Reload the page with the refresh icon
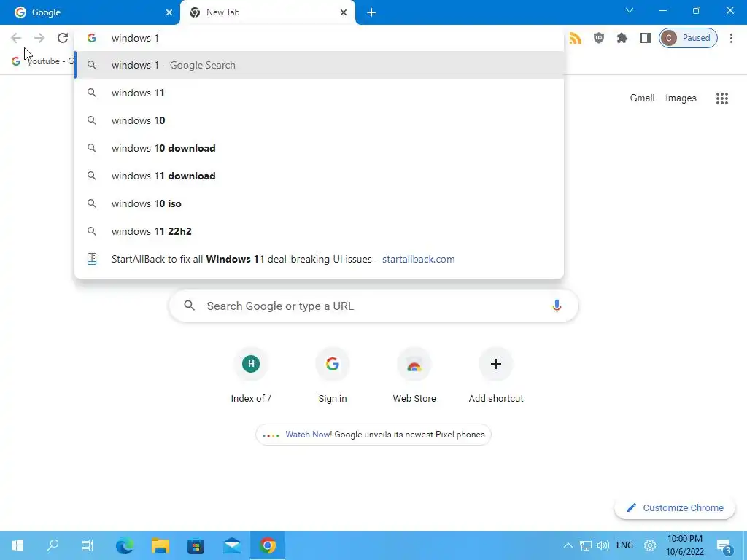Screen dimensions: 747x560 pos(63,38)
